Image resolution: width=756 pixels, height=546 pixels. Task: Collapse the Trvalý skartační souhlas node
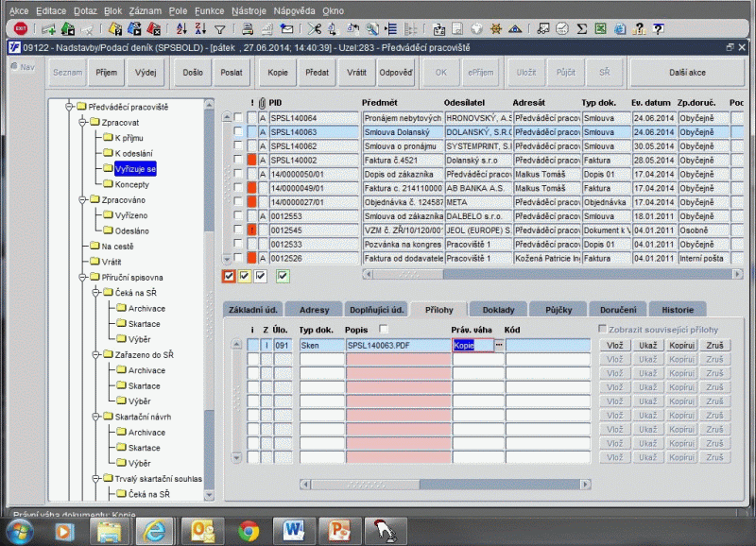[x=96, y=479]
